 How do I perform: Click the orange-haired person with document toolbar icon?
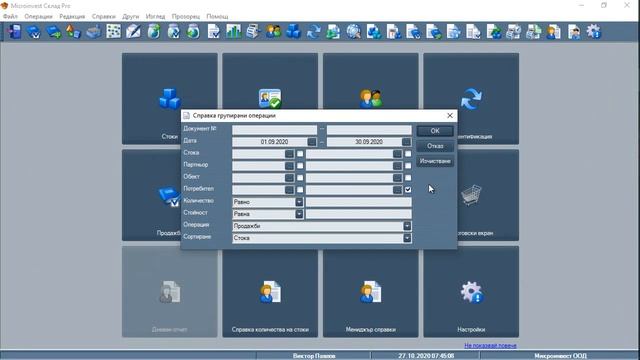click(x=553, y=31)
